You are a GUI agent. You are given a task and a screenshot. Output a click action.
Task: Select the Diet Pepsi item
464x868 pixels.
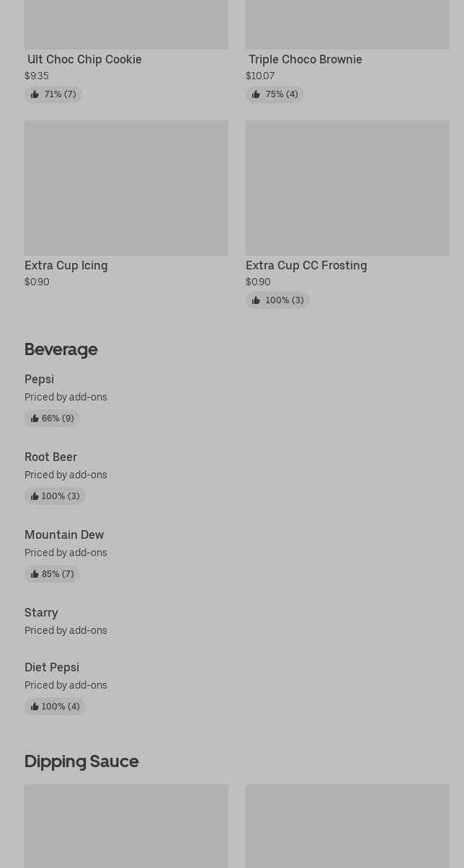tap(52, 667)
